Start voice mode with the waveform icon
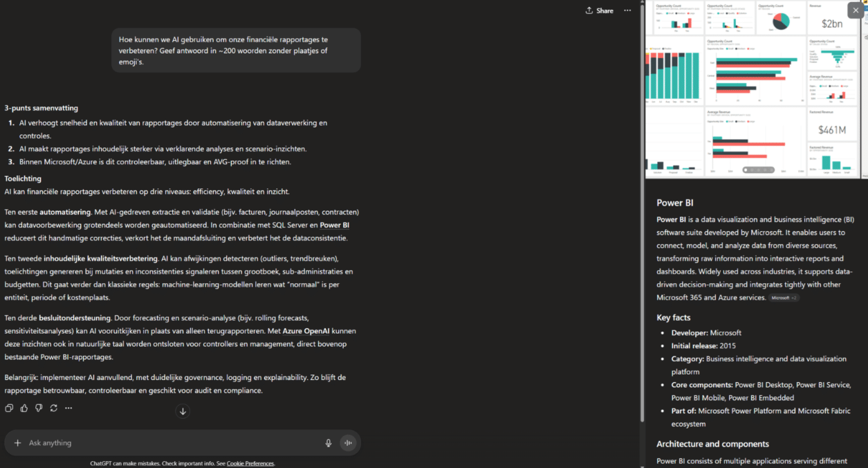This screenshot has width=868, height=468. pyautogui.click(x=348, y=443)
